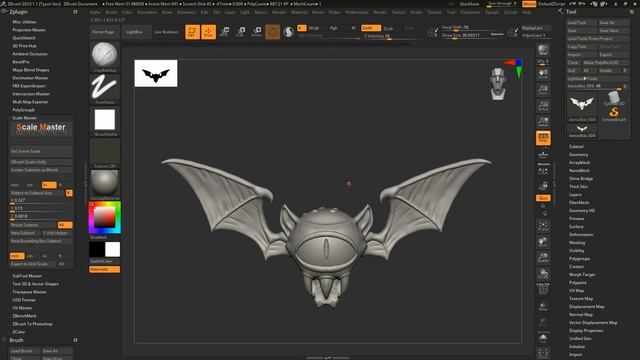Select the black secondary color swatch
This screenshot has height=360, width=640.
[97, 249]
